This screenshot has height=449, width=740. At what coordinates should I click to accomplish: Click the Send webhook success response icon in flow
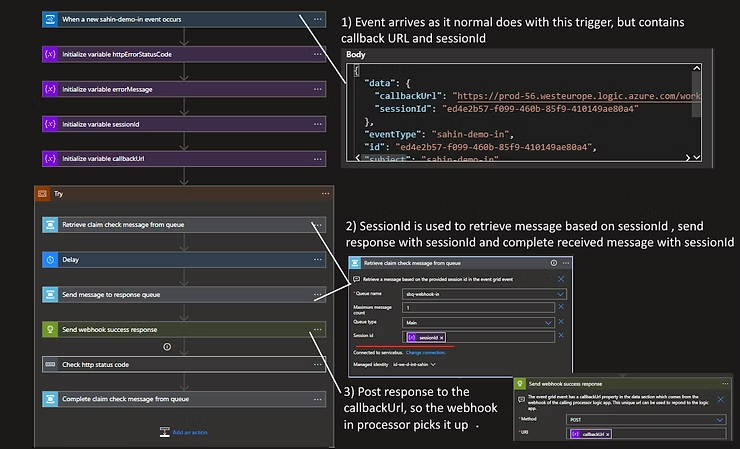pos(50,329)
